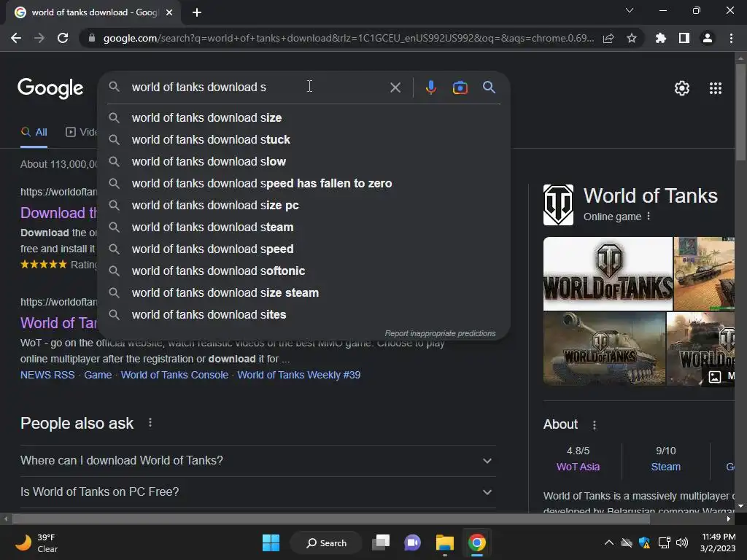Open the taskbar Search box

point(326,542)
